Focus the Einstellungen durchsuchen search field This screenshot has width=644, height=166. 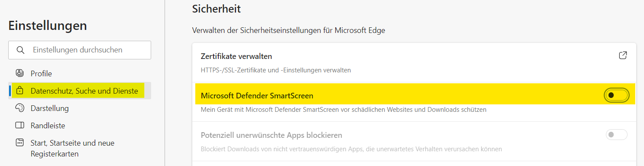tap(80, 50)
